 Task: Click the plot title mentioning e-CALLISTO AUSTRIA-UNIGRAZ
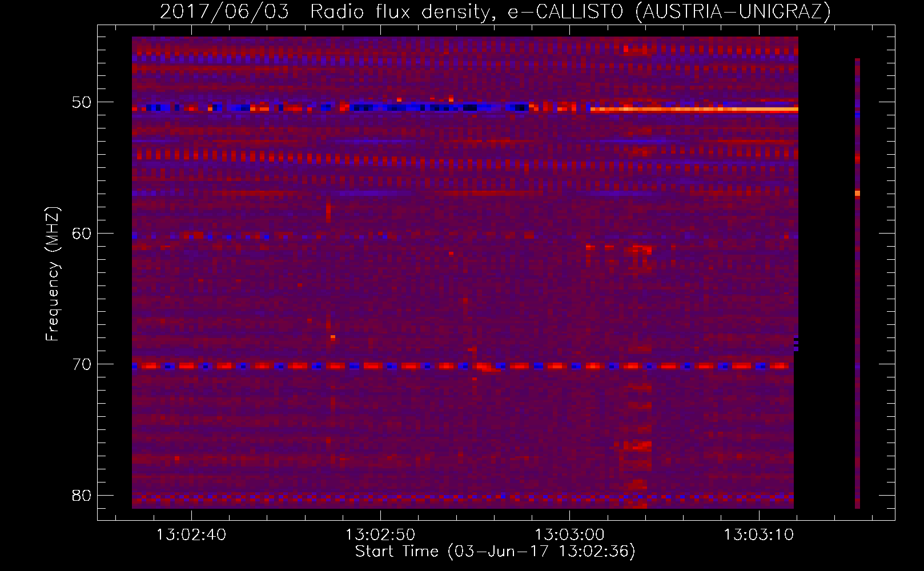click(x=495, y=11)
